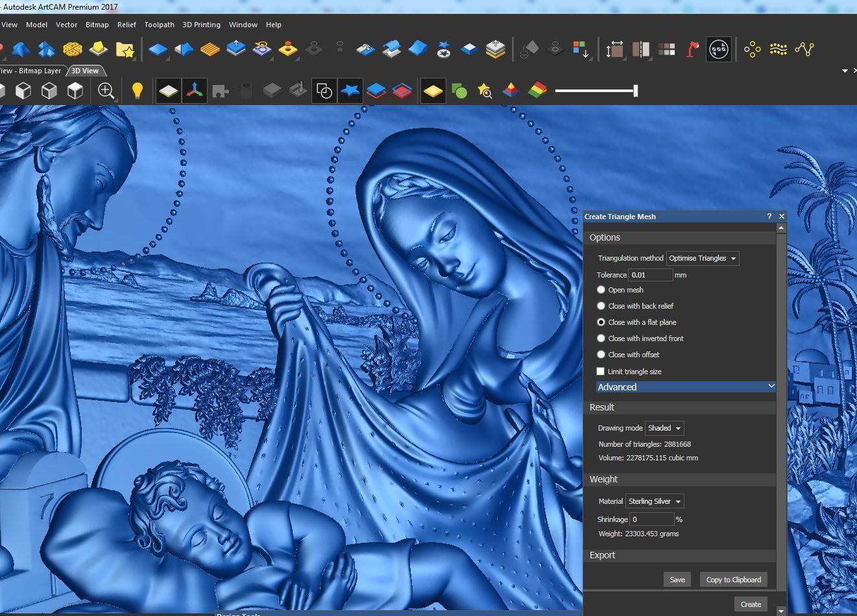
Task: Open the Triangulation method dropdown
Action: (703, 258)
